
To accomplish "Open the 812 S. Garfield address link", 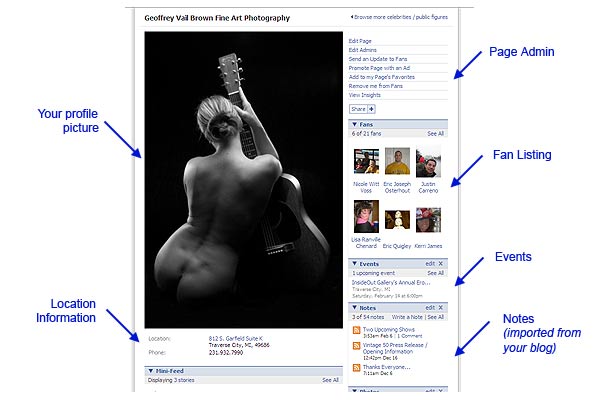I will 236,338.
